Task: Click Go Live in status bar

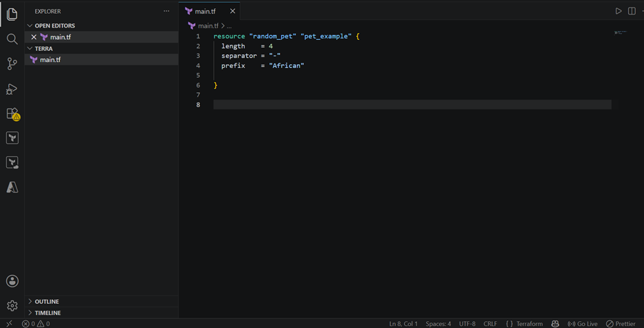Action: [582, 323]
